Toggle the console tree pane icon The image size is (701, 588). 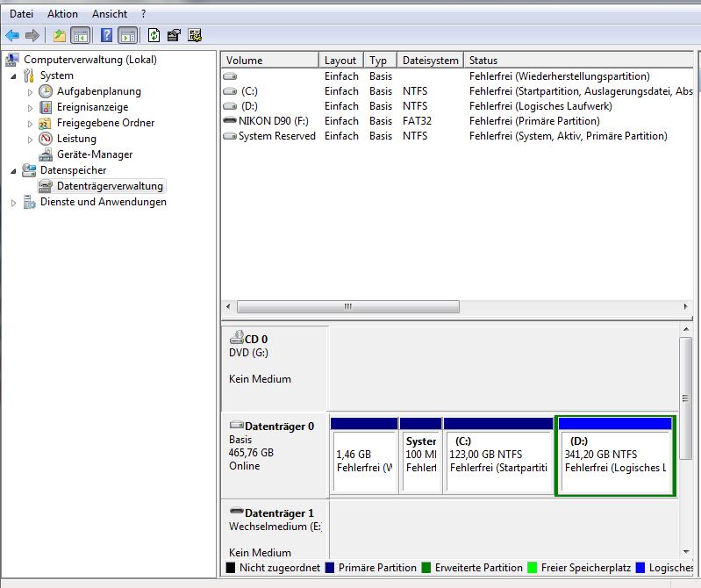[81, 35]
